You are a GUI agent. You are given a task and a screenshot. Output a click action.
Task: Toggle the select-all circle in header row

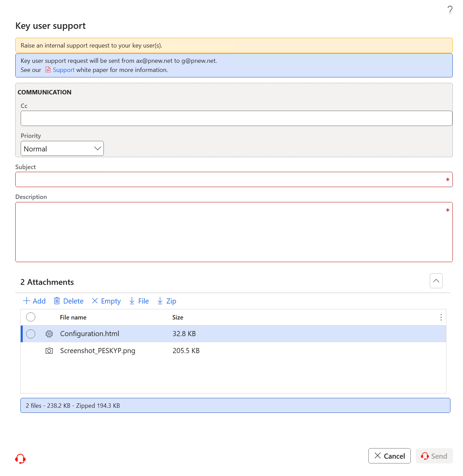31,317
